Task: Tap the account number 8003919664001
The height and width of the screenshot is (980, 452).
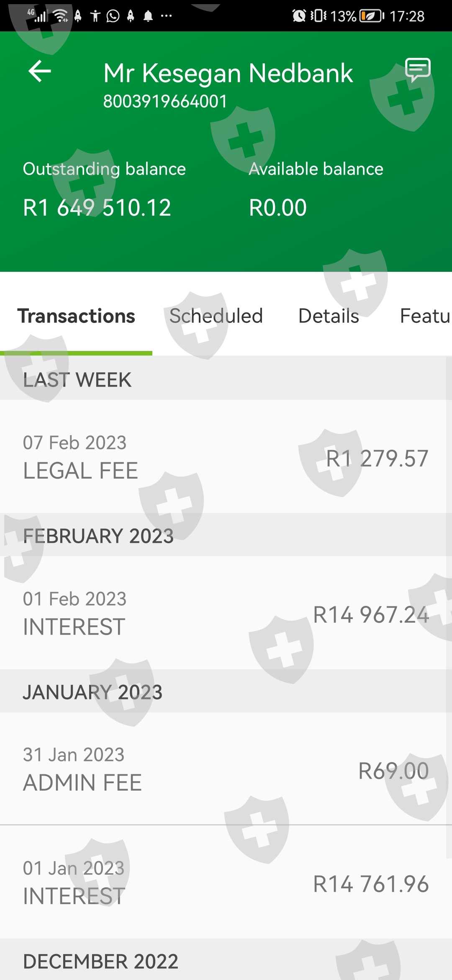Action: (x=165, y=101)
